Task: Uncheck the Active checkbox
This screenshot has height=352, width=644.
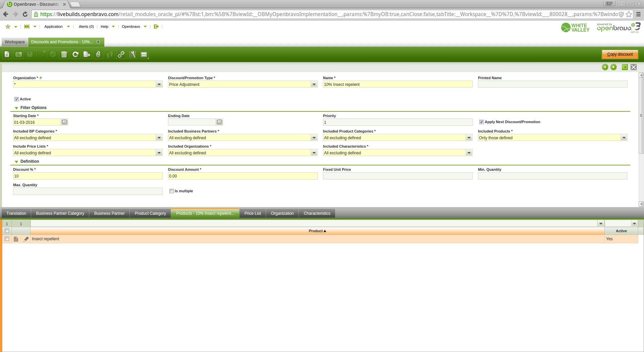Action: [16, 99]
